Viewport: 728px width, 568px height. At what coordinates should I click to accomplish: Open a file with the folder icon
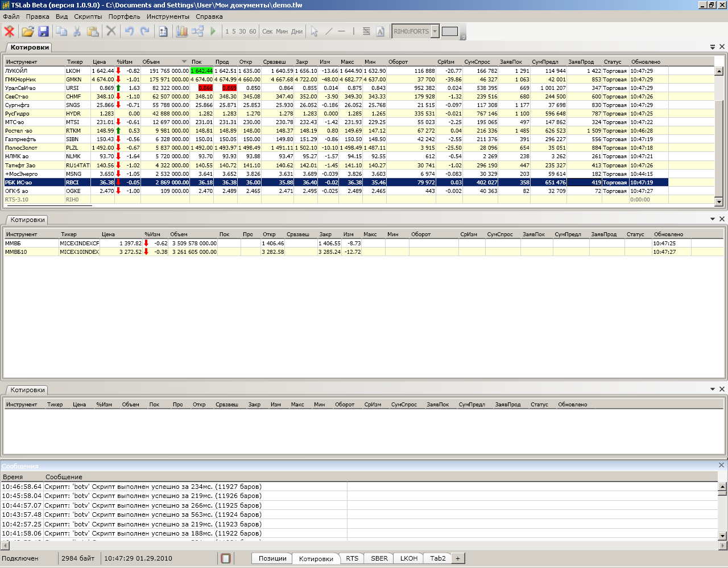(x=27, y=31)
